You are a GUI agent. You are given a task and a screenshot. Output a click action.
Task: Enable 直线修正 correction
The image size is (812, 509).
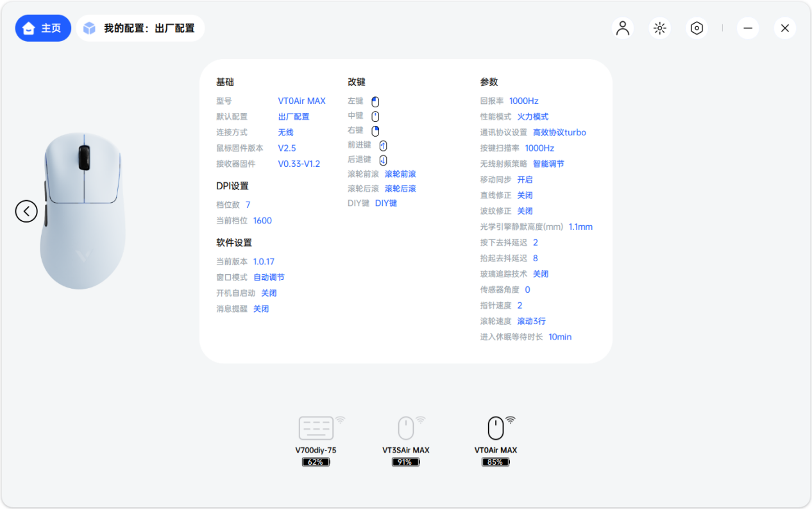(525, 195)
